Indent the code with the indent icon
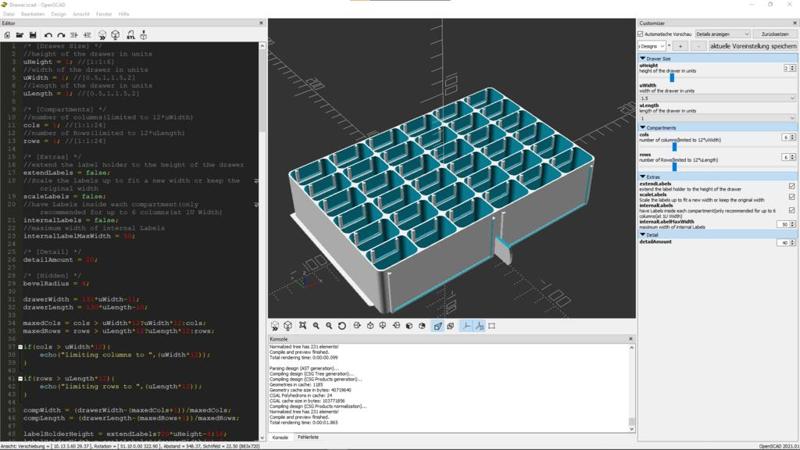This screenshot has height=450, width=800. tap(87, 35)
